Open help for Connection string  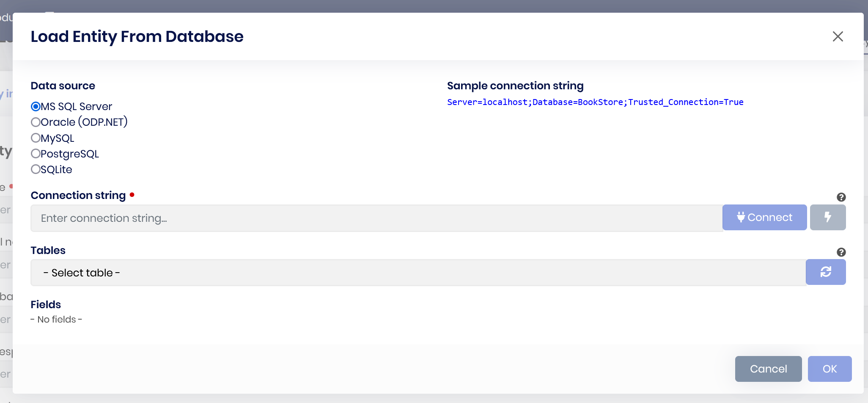click(841, 197)
